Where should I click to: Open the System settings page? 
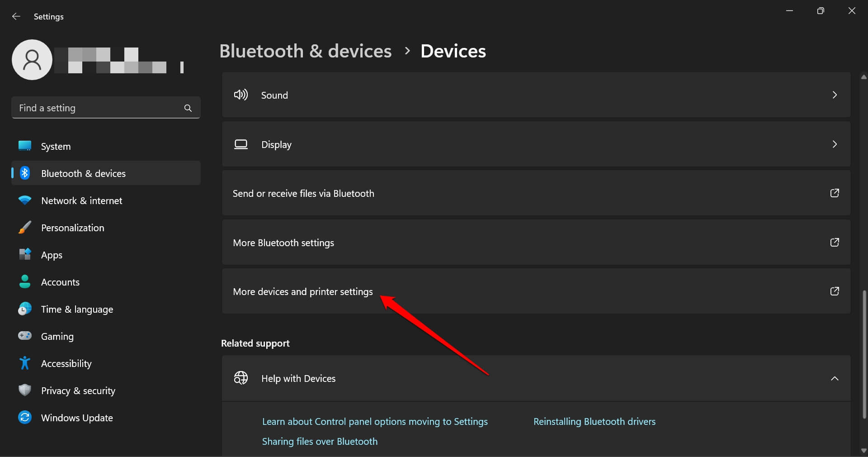(x=106, y=146)
